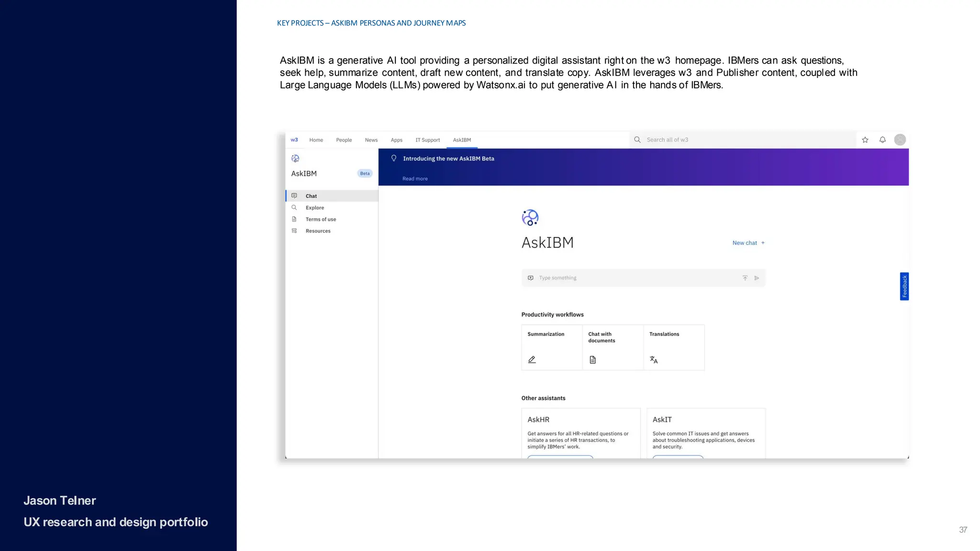The width and height of the screenshot is (980, 551).
Task: Select Explore in the sidebar
Action: pos(314,208)
